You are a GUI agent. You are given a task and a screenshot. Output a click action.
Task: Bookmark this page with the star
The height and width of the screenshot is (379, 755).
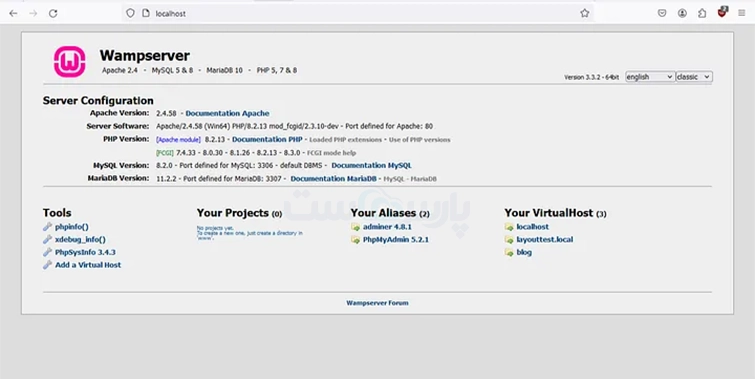[585, 13]
